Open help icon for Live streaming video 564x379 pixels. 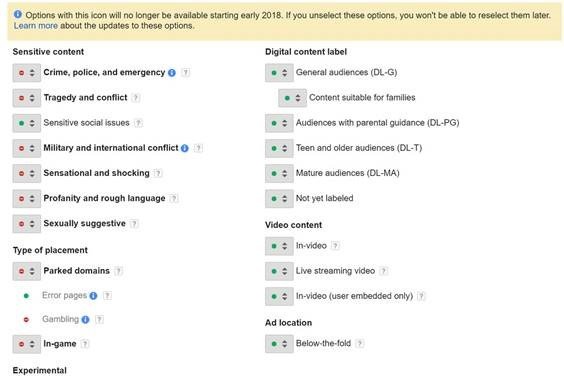pyautogui.click(x=384, y=271)
